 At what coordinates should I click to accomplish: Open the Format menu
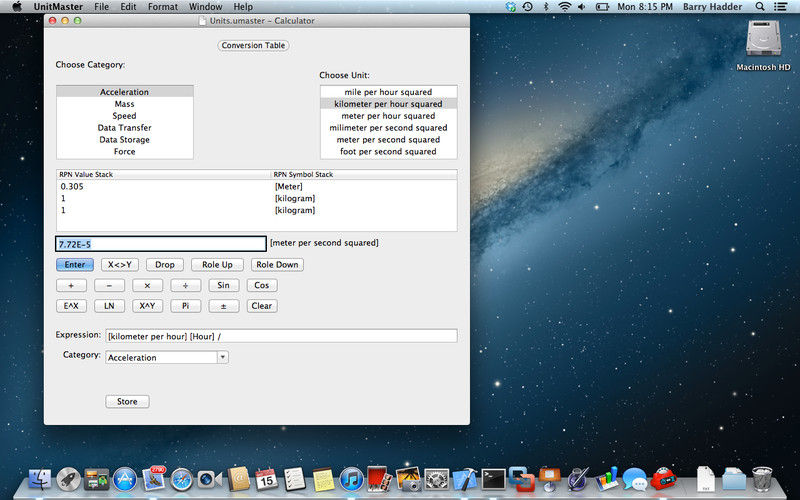click(x=163, y=7)
